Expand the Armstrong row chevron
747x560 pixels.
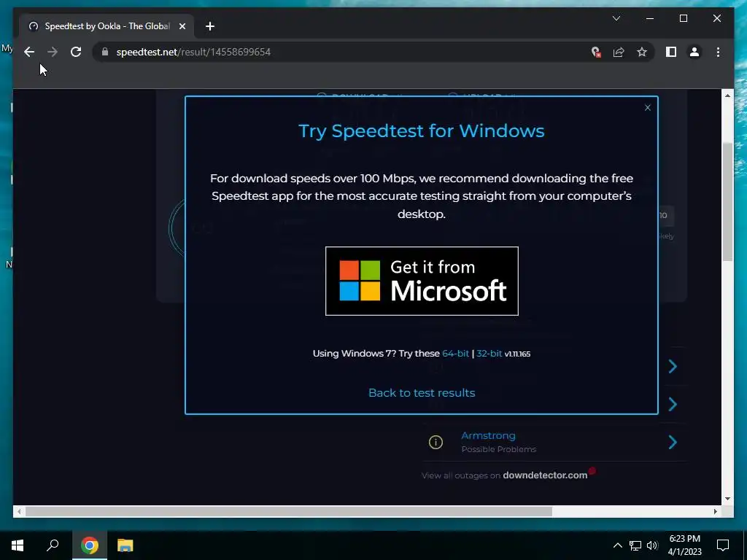click(x=673, y=443)
